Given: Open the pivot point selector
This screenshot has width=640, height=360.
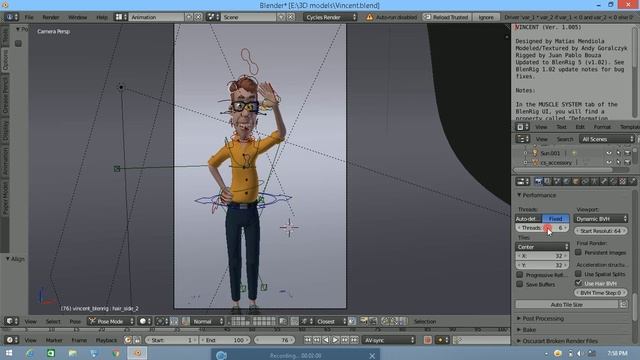Looking at the screenshot, I should tap(161, 321).
